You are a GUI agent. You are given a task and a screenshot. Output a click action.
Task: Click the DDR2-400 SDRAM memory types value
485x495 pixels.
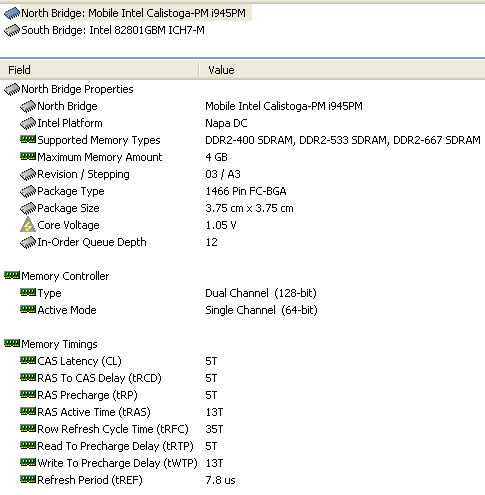point(343,140)
